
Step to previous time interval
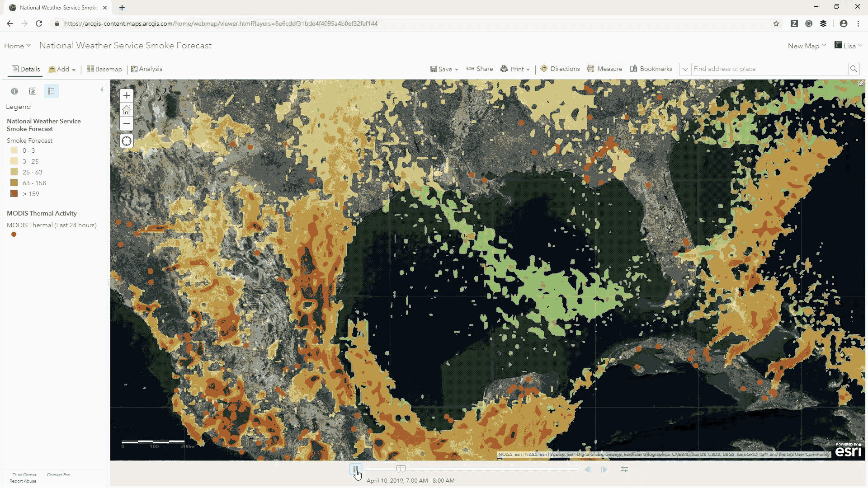pos(588,470)
